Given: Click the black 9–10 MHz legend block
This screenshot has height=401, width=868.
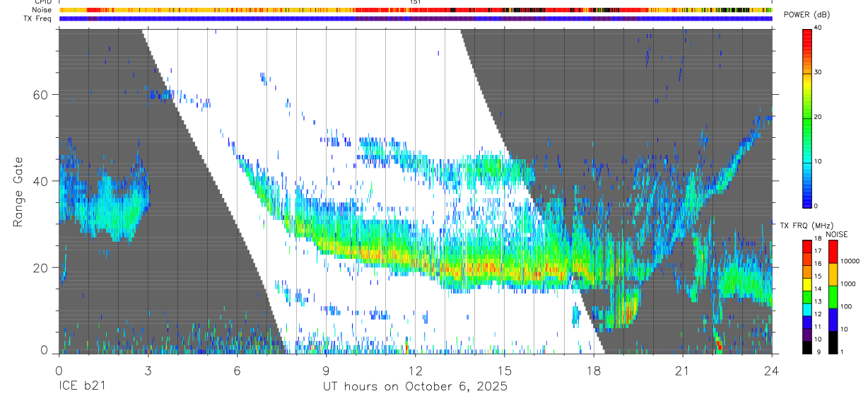Looking at the screenshot, I should tap(807, 347).
